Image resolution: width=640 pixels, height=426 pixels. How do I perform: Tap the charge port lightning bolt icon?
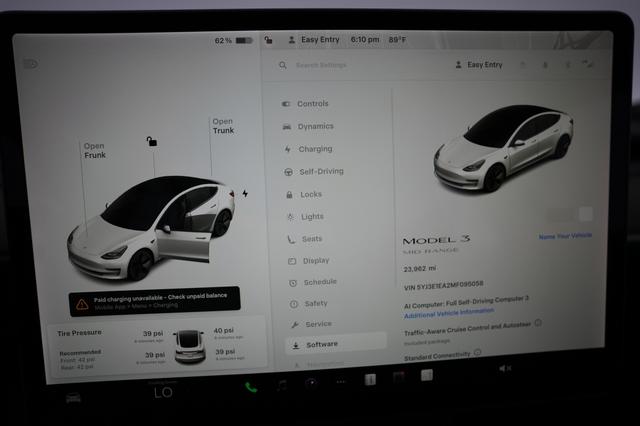click(245, 193)
